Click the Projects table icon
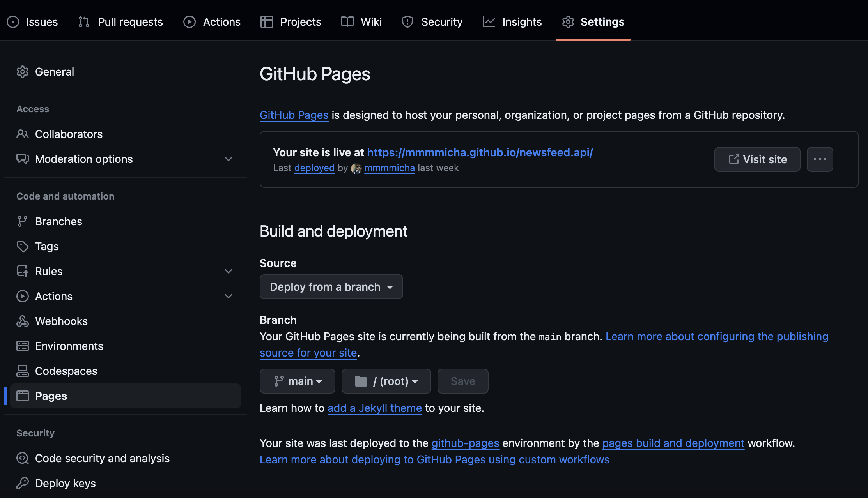 click(267, 22)
